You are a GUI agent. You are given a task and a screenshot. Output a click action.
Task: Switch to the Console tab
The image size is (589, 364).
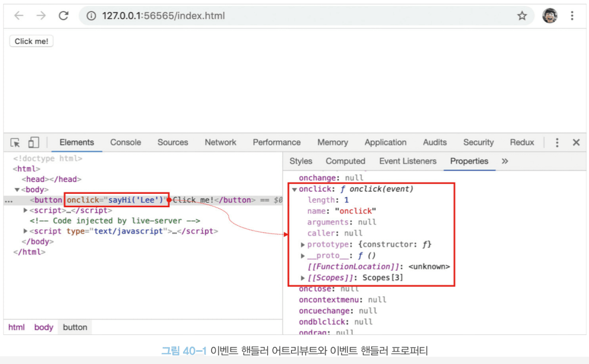126,142
